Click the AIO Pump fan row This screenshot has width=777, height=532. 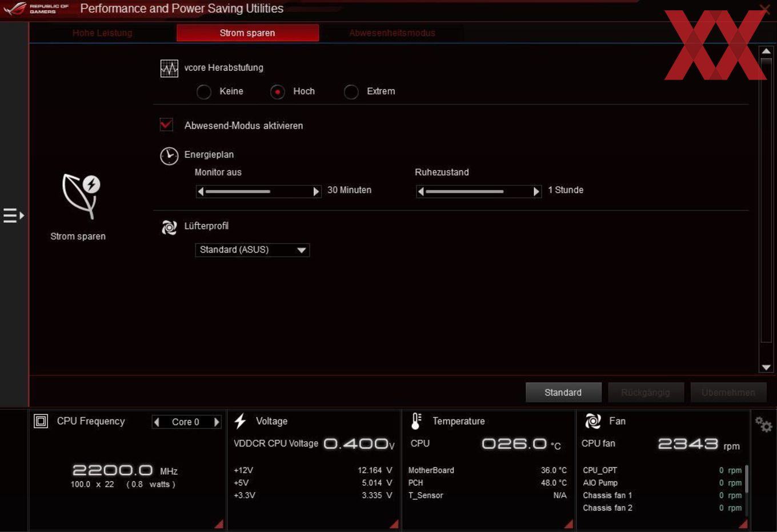click(x=662, y=483)
